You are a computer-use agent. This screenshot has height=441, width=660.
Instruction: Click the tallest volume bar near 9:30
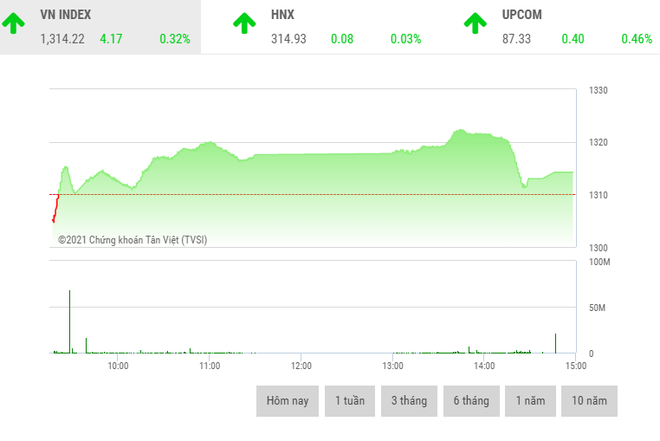click(70, 320)
